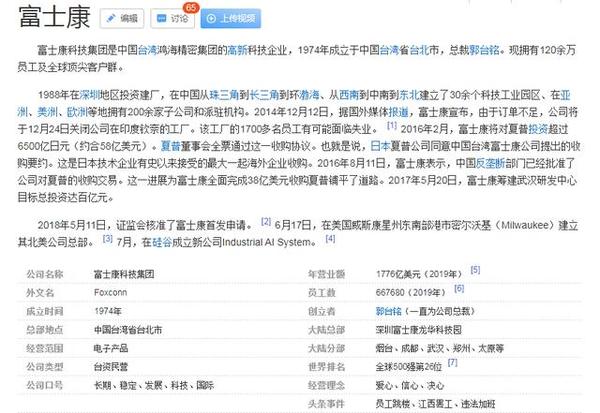Viewport: 600px width, 413px height.
Task: Click the 1974年 founding date value
Action: (108, 311)
